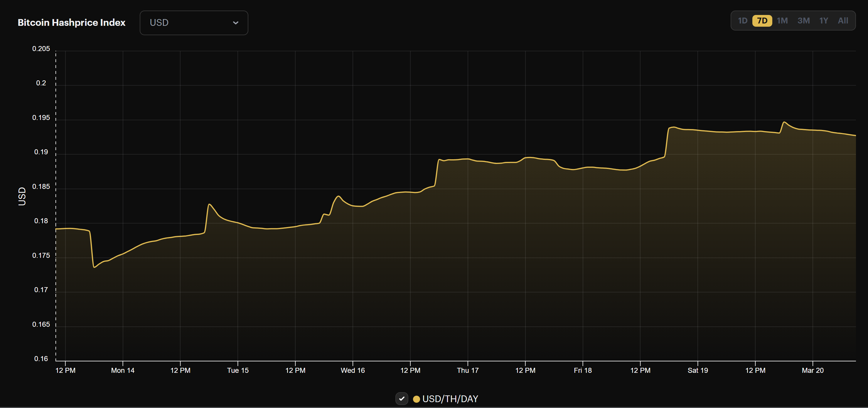Select the 3M time range button

[804, 21]
